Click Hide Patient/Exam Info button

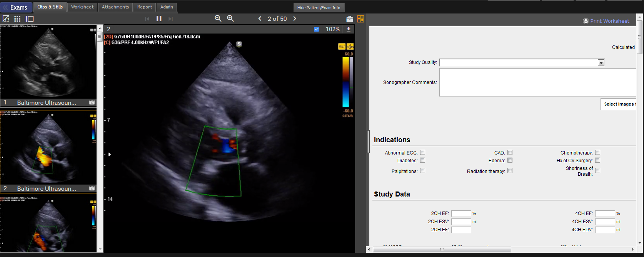click(319, 8)
